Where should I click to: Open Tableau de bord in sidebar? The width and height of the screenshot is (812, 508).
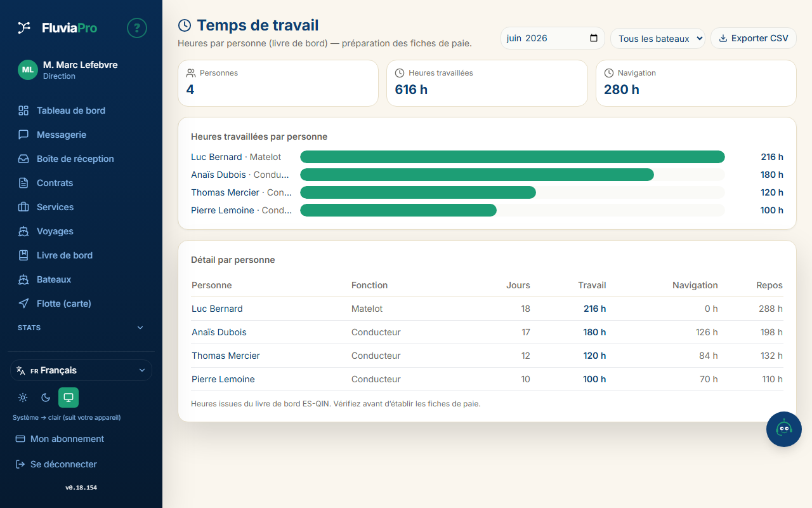81,110
